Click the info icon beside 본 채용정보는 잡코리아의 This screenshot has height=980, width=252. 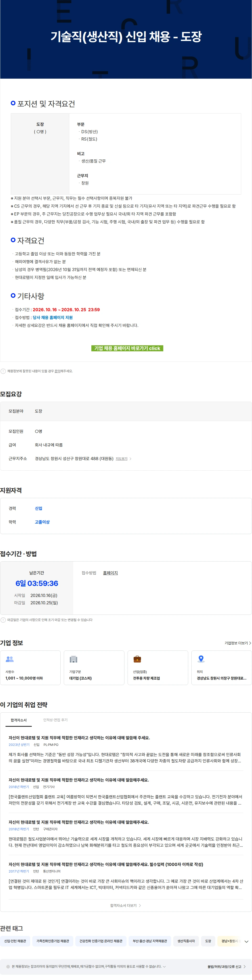coord(8,966)
